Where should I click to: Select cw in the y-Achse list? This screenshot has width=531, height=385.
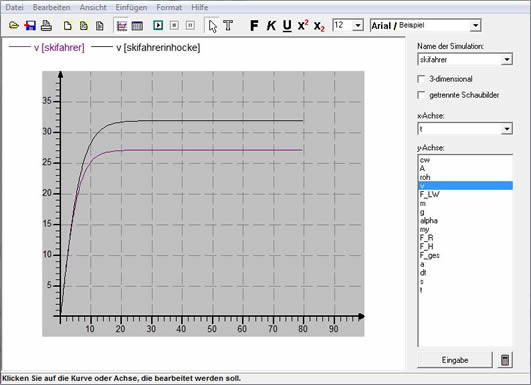[465, 159]
